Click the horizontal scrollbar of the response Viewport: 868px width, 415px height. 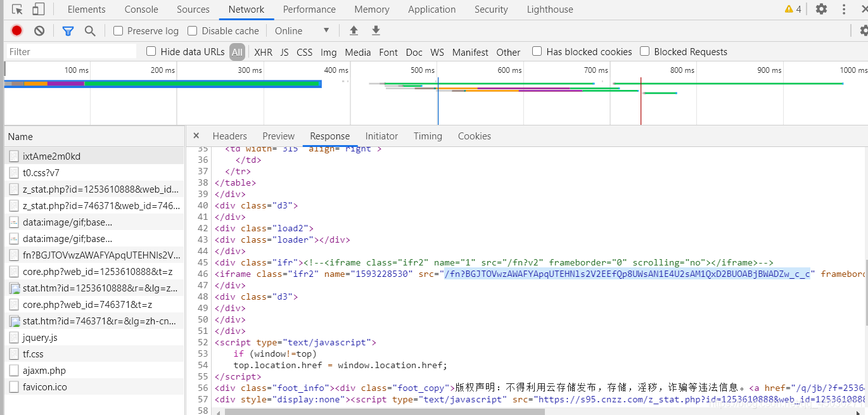coord(385,412)
